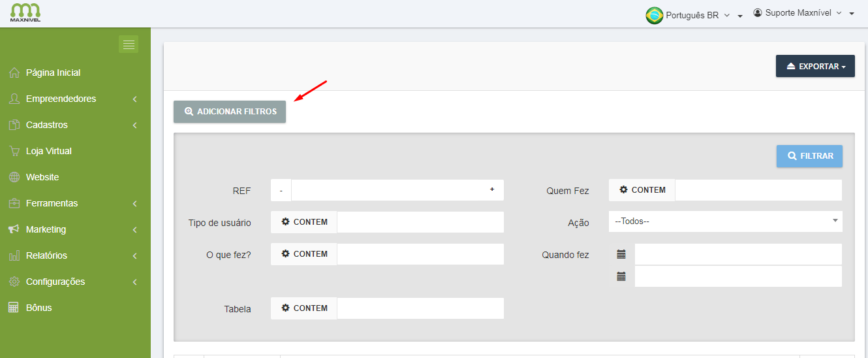Click the Página Inicial home icon

(x=14, y=73)
